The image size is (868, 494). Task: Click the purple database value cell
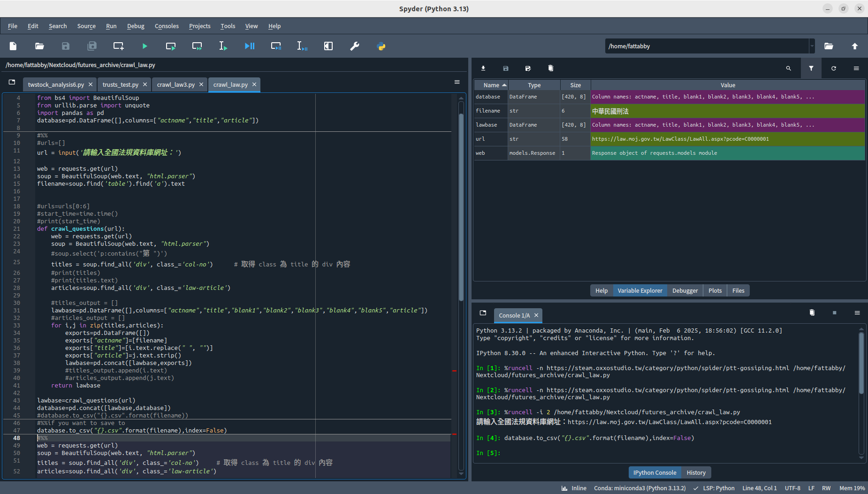[727, 97]
